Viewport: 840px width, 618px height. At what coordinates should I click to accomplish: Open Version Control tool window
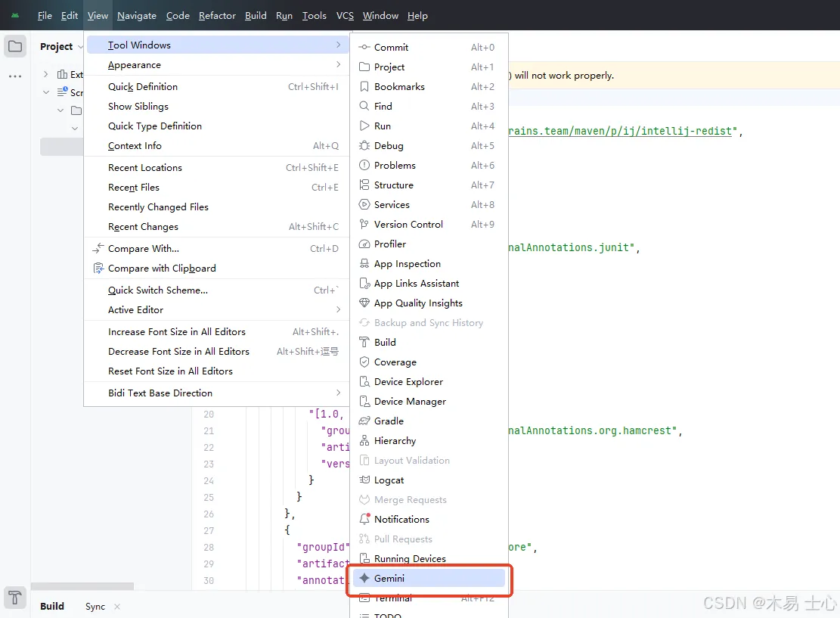coord(429,224)
